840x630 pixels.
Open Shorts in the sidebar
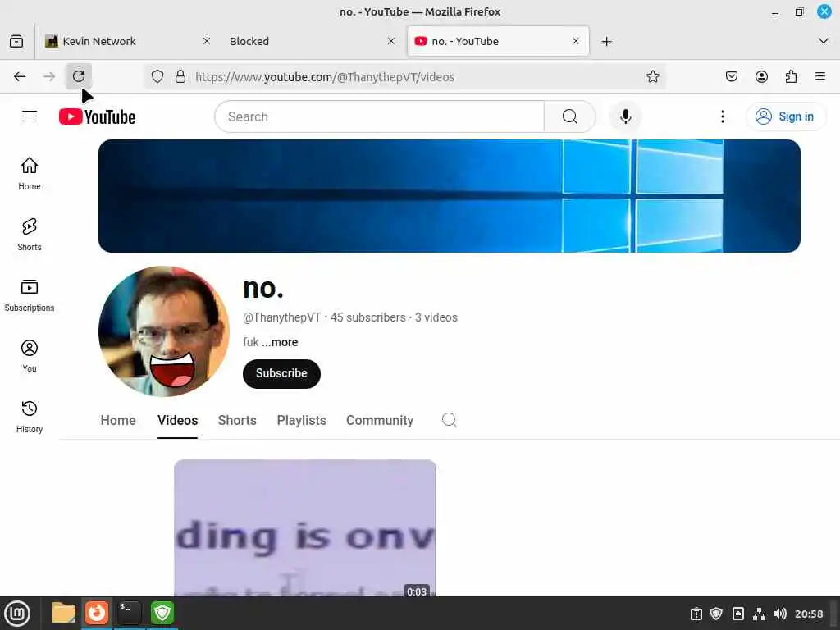30,234
